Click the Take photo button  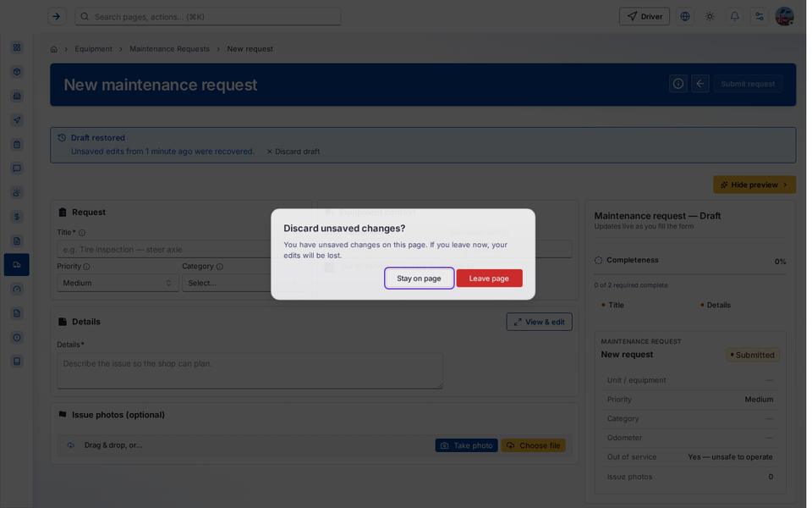(466, 445)
